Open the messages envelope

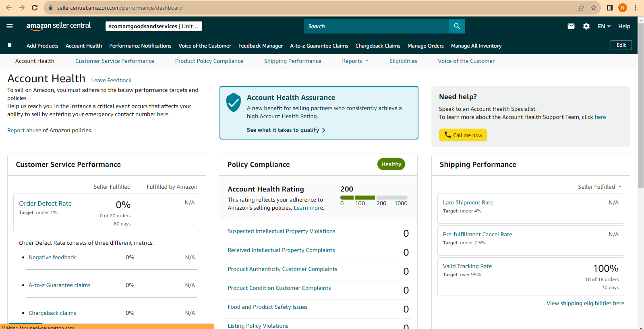[x=571, y=26]
